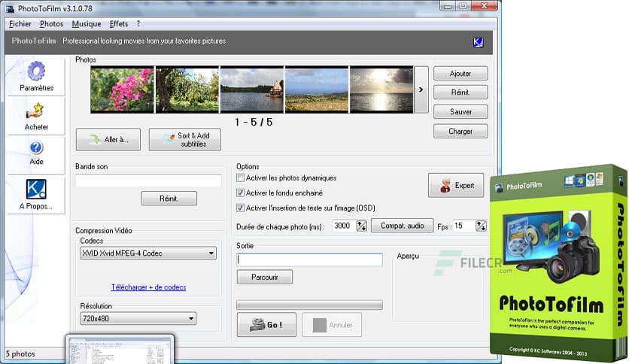Click Sauver button
This screenshot has width=629, height=364.
[460, 111]
